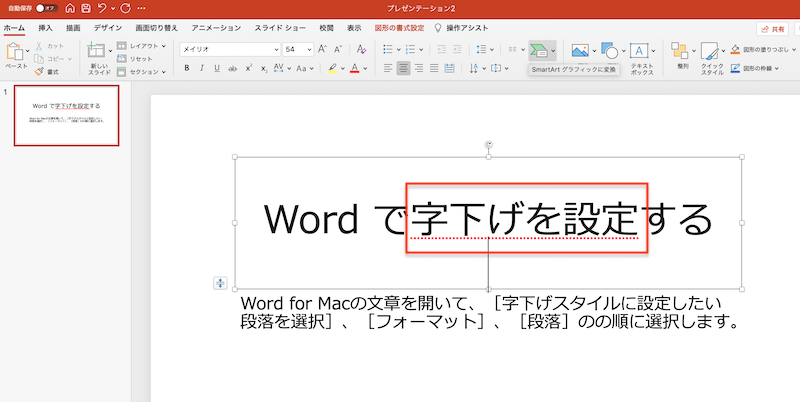Viewport: 800px width, 402px height.
Task: Open the アニメーション tab
Action: [216, 28]
